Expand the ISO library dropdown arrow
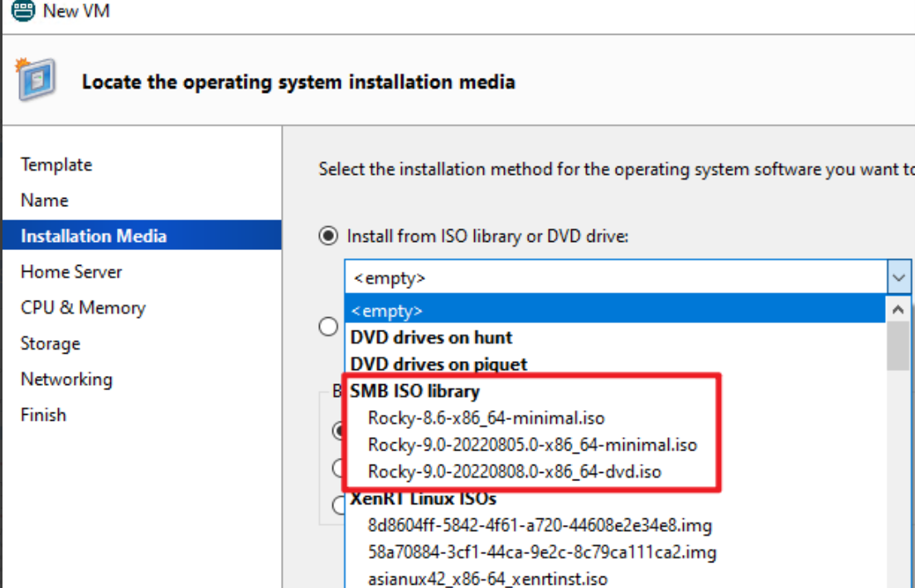915x588 pixels. pos(898,278)
